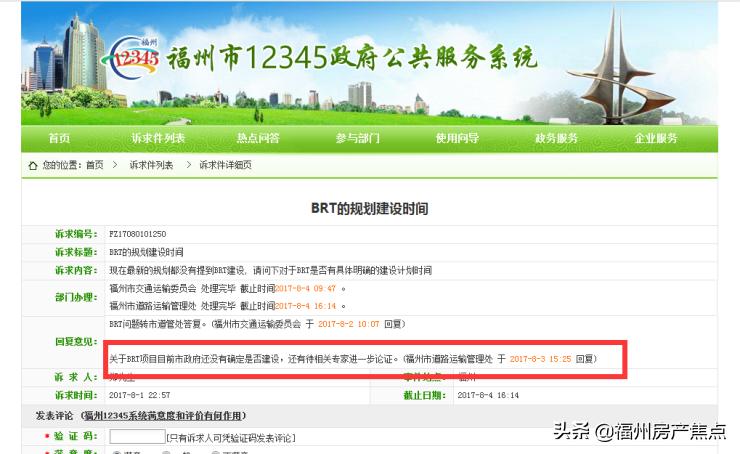Click the 诉求件详细页 breadcrumb link

226,165
